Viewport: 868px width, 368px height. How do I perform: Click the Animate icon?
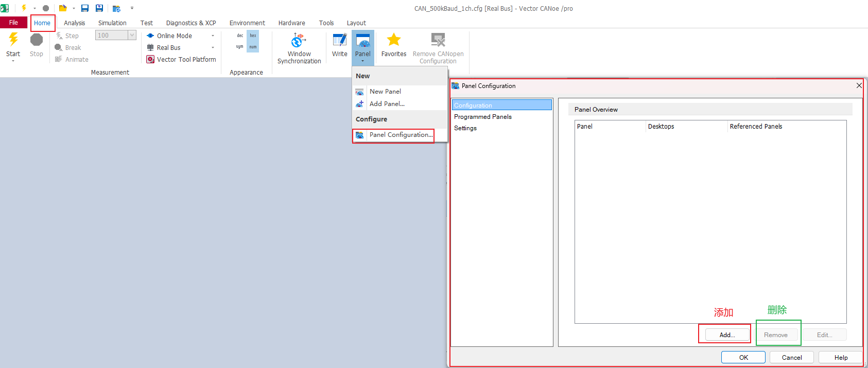[59, 59]
